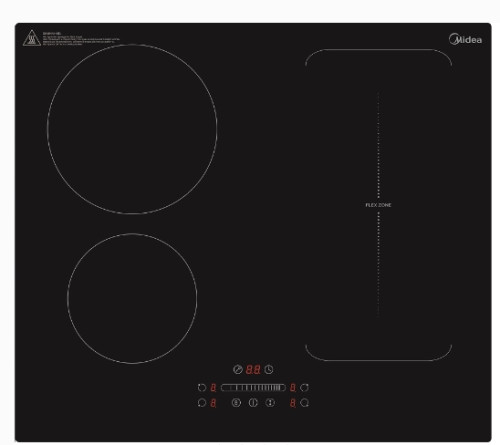Image resolution: width=500 pixels, height=445 pixels.
Task: Tap the child lock icon below the slider
Action: [236, 403]
